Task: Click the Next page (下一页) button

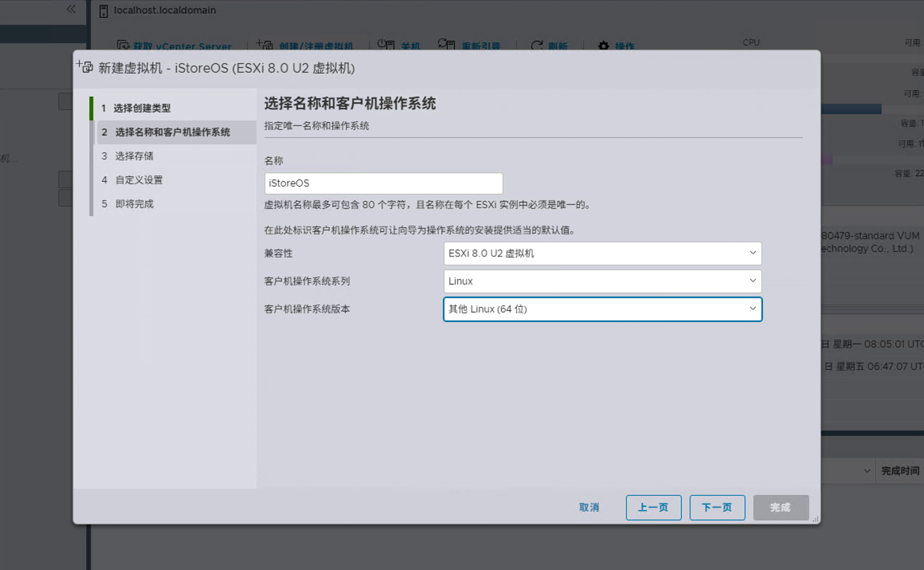Action: click(x=717, y=507)
